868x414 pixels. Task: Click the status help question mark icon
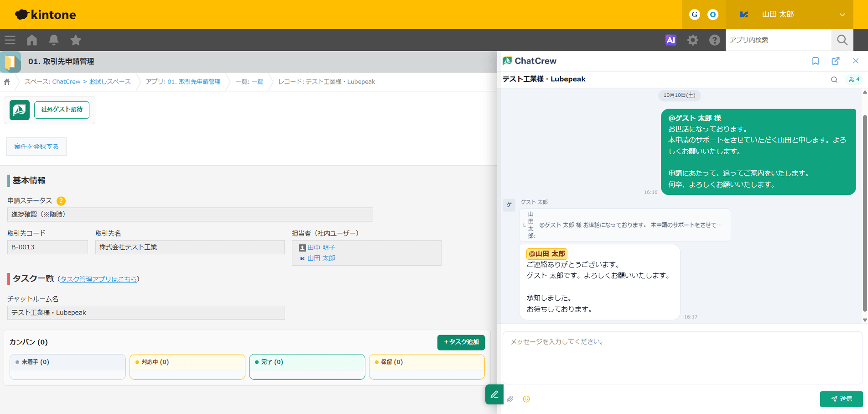click(61, 201)
